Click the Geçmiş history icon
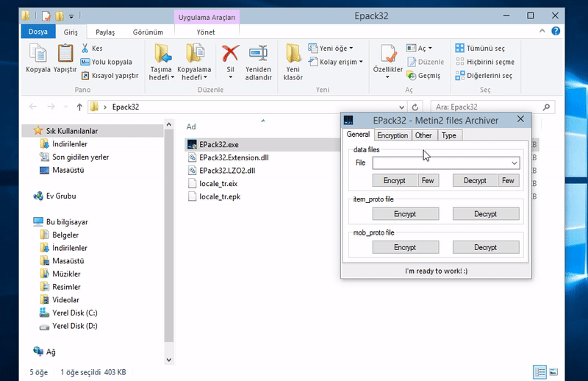The height and width of the screenshot is (381, 588). point(412,76)
